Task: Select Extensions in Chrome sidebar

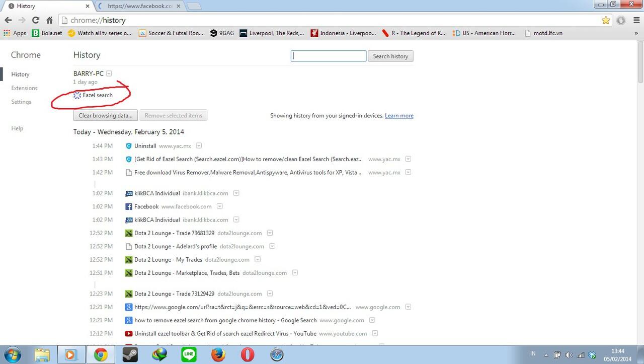Action: pos(24,88)
